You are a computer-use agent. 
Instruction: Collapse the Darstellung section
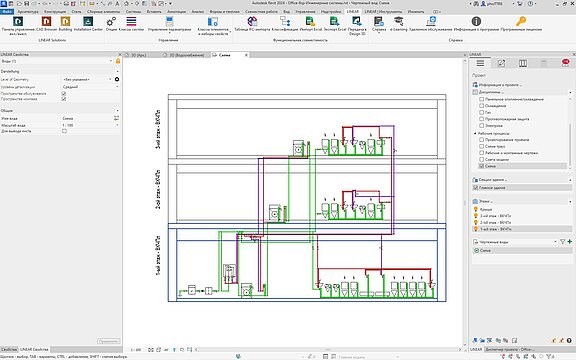(118, 72)
